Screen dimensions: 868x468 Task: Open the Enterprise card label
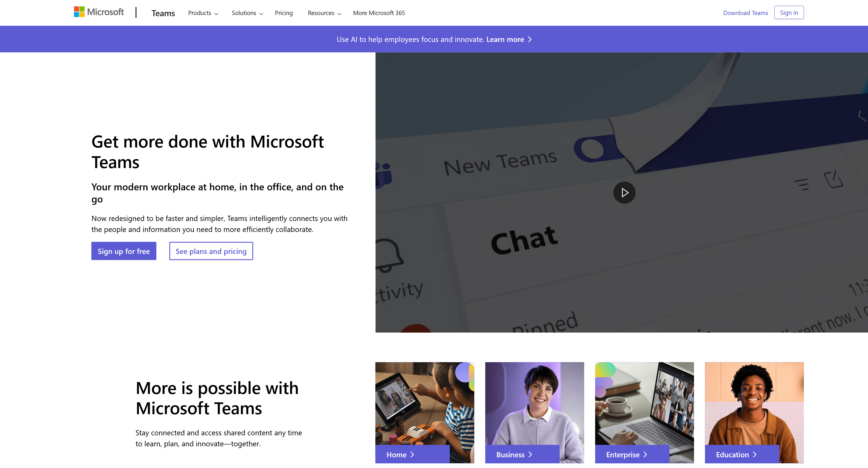point(632,454)
